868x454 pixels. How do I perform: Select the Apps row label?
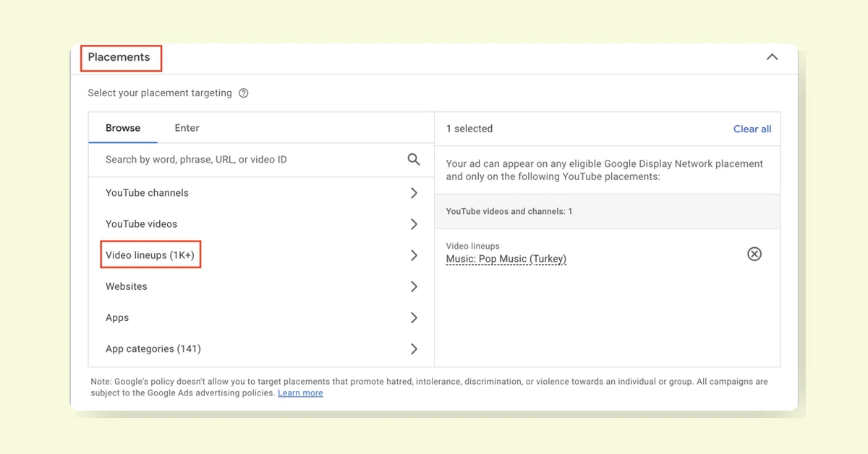point(117,317)
